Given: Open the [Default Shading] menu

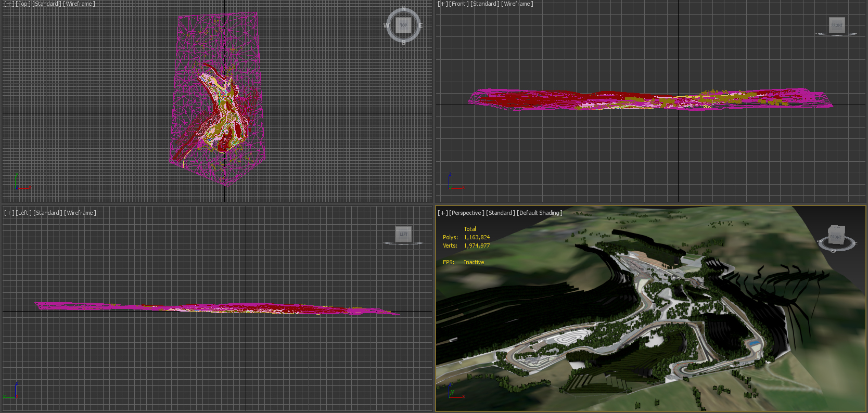Looking at the screenshot, I should [540, 213].
